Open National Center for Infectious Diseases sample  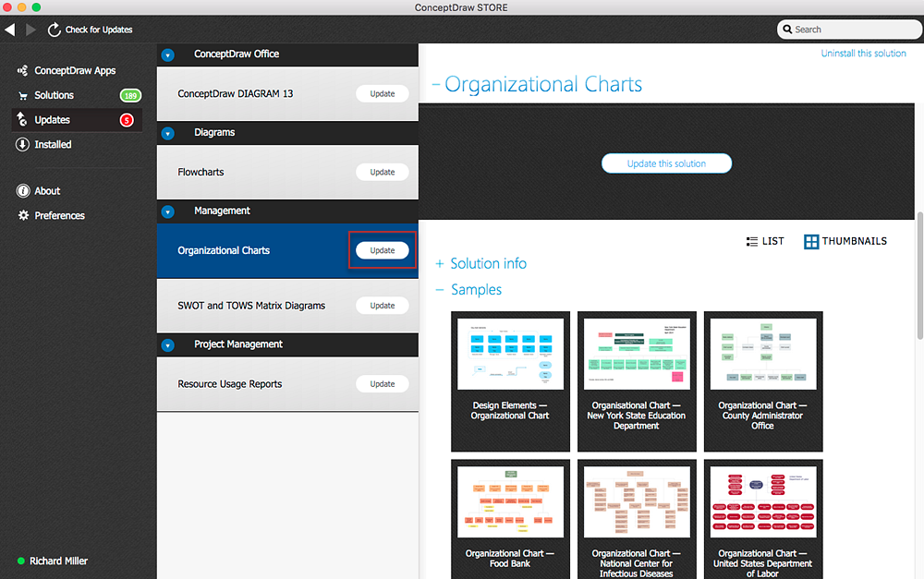(637, 519)
